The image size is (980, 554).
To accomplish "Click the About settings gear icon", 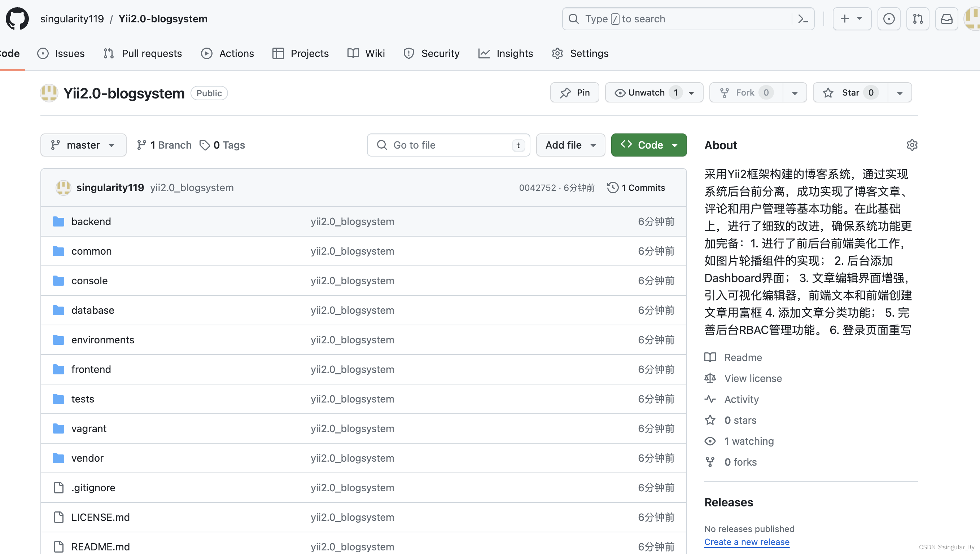I will click(912, 145).
